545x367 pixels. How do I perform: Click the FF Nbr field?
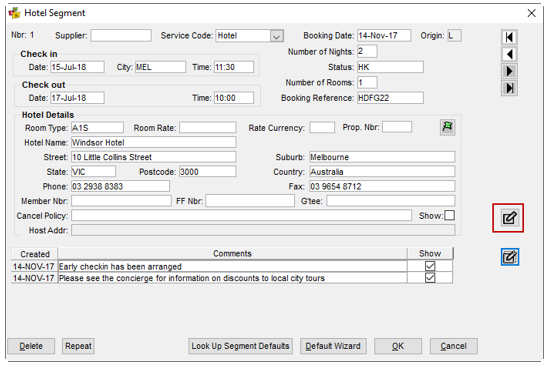(x=250, y=201)
